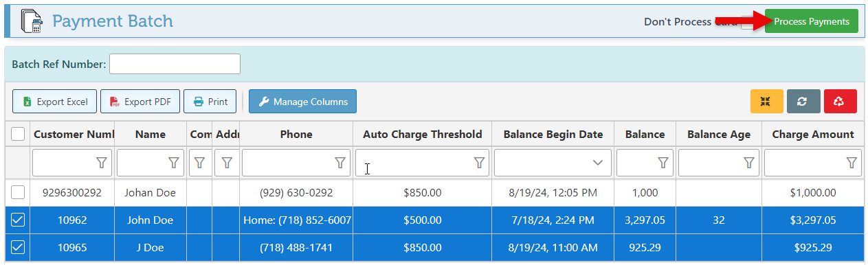868x265 pixels.
Task: Uncheck the John Doe row checkbox
Action: coord(19,220)
